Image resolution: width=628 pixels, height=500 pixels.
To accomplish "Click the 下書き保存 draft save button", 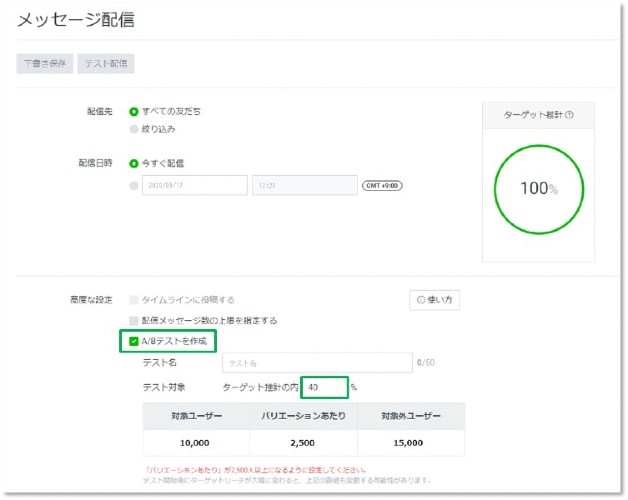I will [x=45, y=63].
